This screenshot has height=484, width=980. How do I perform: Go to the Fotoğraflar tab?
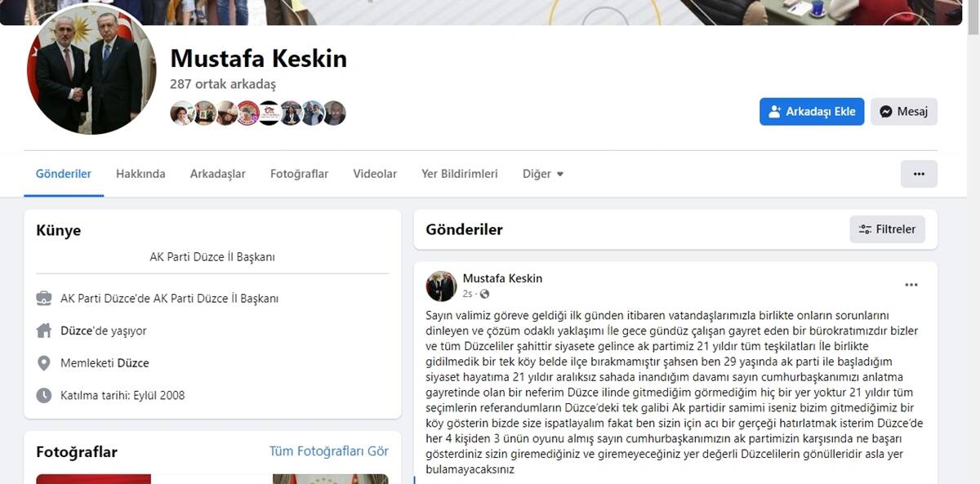[299, 174]
